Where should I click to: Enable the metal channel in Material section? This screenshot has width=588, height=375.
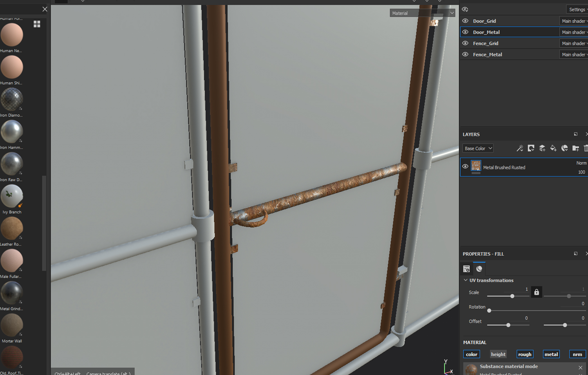pos(551,354)
